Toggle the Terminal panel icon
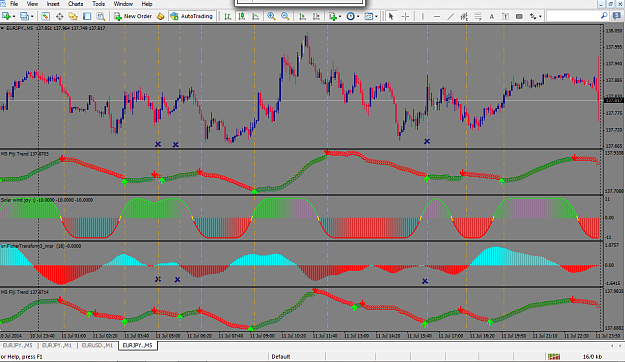Image resolution: width=625 pixels, height=362 pixels. coord(87,16)
